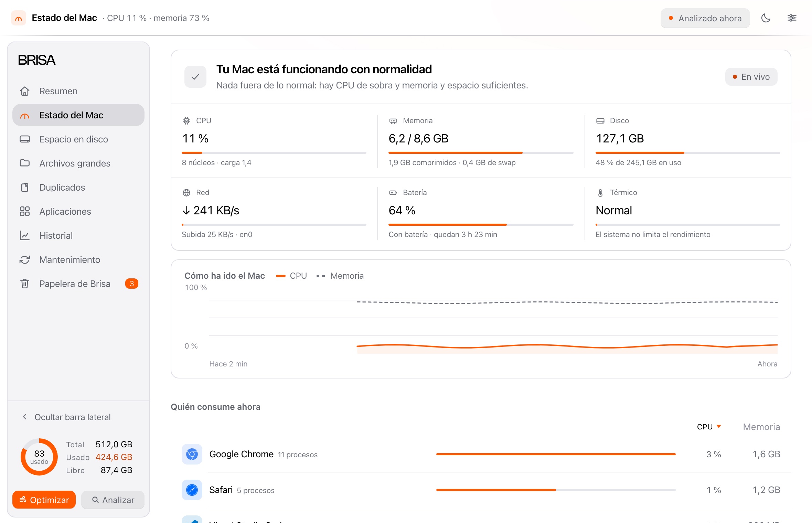Click the Papelera de Brisa trash icon
The height and width of the screenshot is (523, 812).
25,284
